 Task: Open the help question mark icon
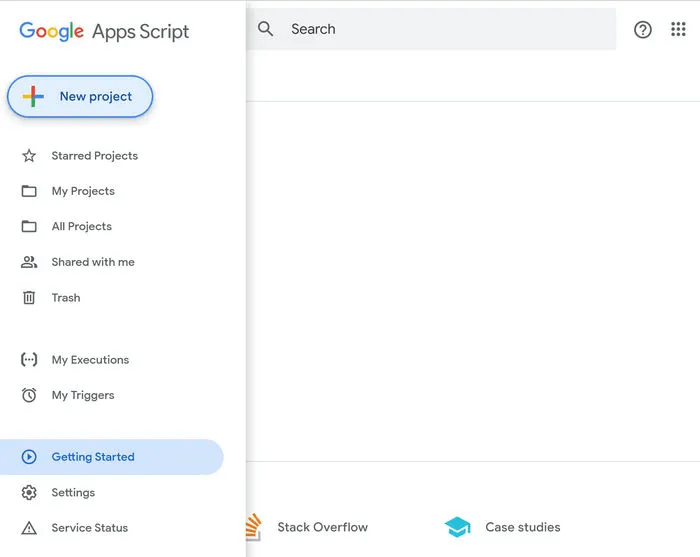[643, 30]
